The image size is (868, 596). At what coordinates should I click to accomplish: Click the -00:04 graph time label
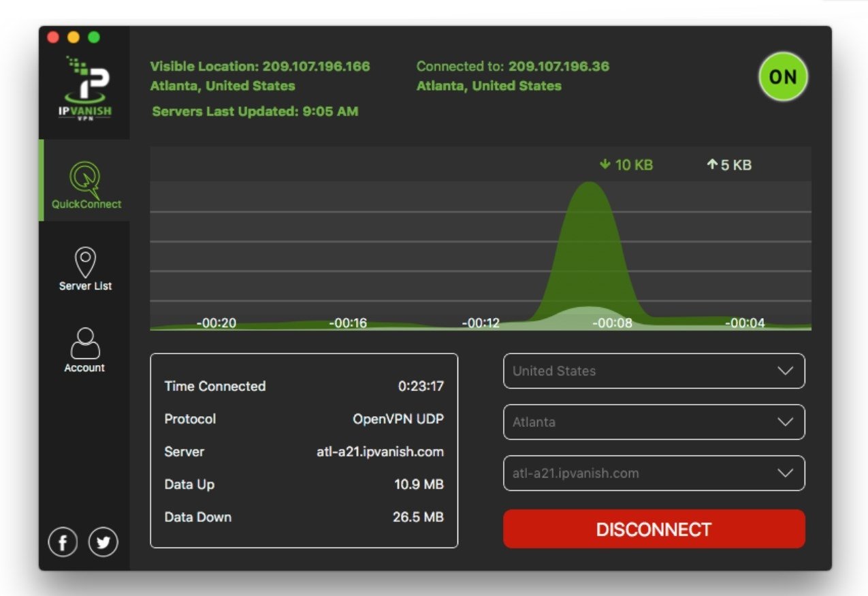[745, 323]
